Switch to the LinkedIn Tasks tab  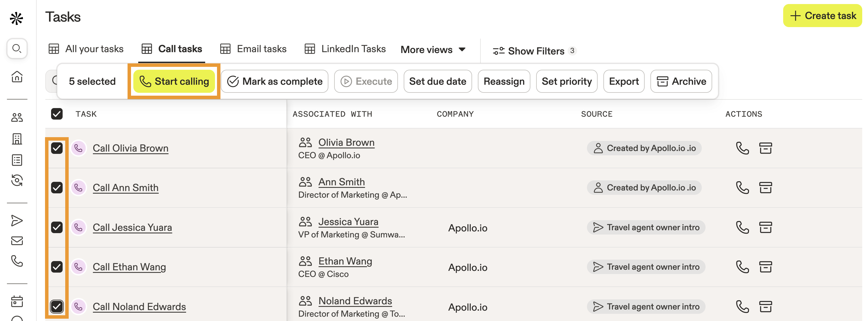pos(345,49)
